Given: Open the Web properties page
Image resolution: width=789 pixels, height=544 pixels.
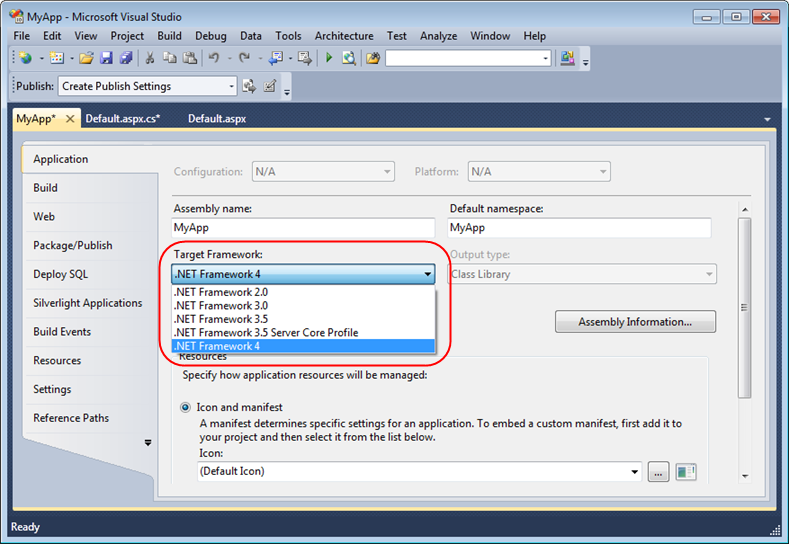Looking at the screenshot, I should coord(44,216).
